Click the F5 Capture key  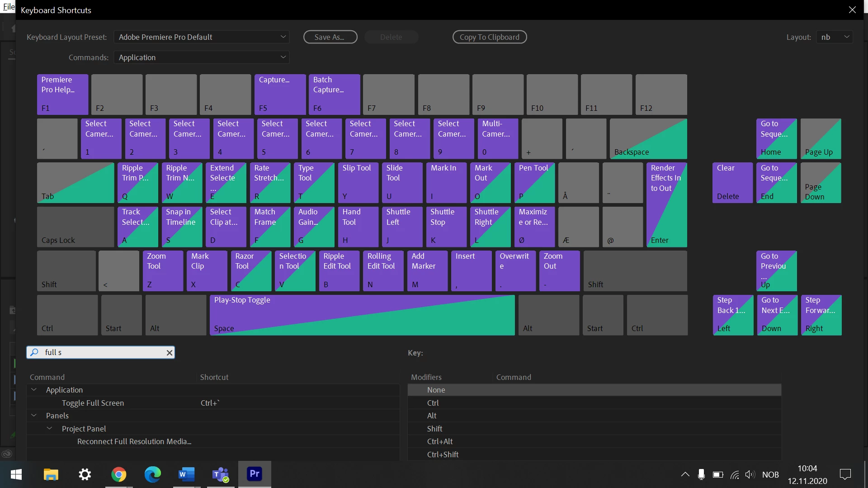click(280, 94)
